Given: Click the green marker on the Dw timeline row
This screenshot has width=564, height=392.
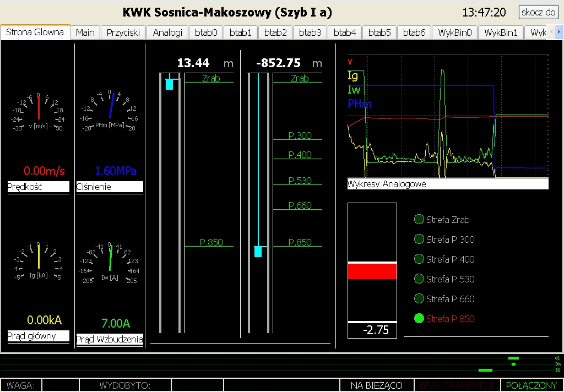Looking at the screenshot, I should (x=514, y=364).
